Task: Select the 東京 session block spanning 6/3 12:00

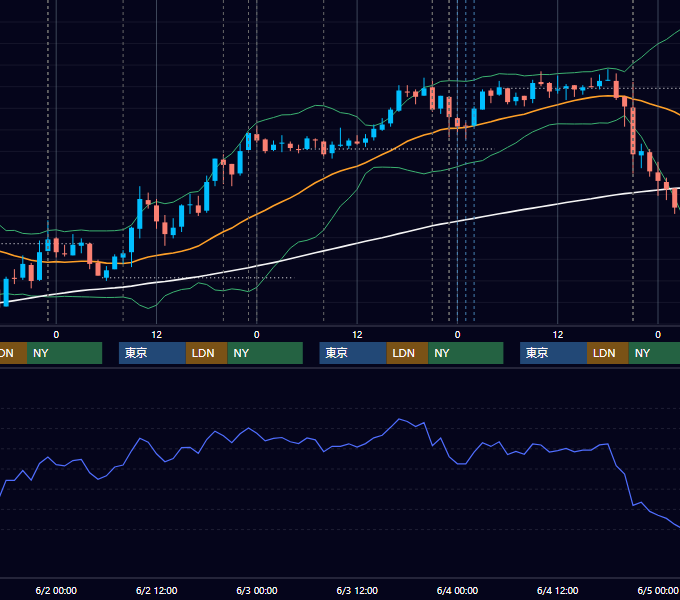Action: coord(353,353)
